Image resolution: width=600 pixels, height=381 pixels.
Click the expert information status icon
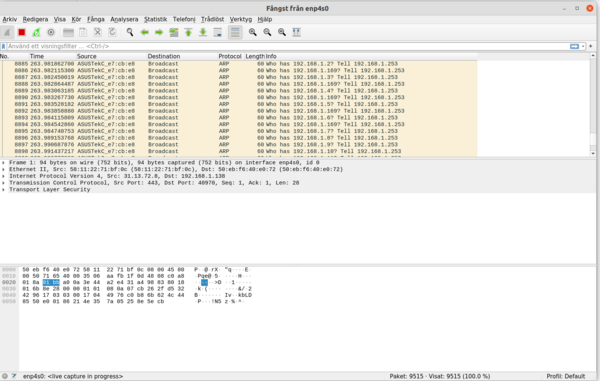coord(5,376)
